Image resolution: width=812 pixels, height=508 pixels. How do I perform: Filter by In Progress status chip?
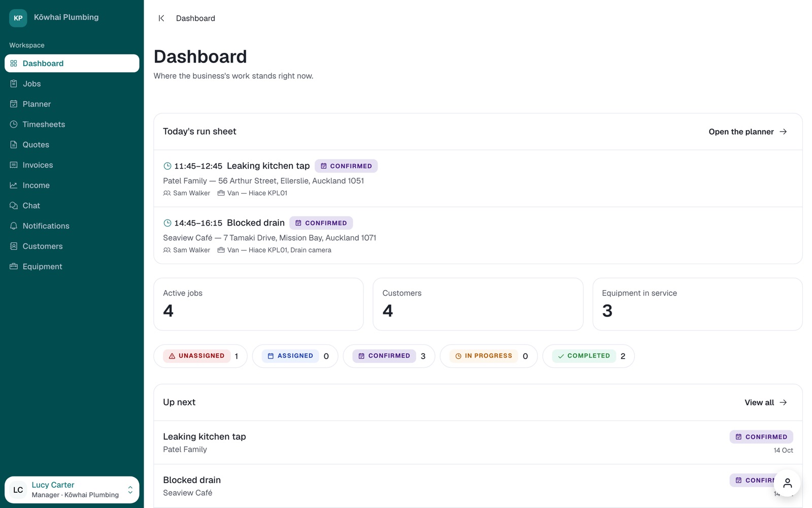tap(489, 356)
